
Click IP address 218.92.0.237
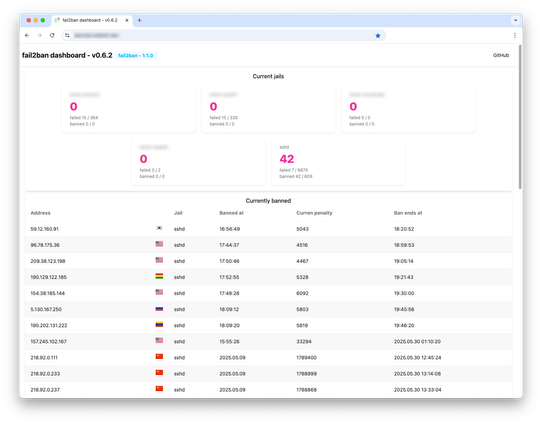45,390
